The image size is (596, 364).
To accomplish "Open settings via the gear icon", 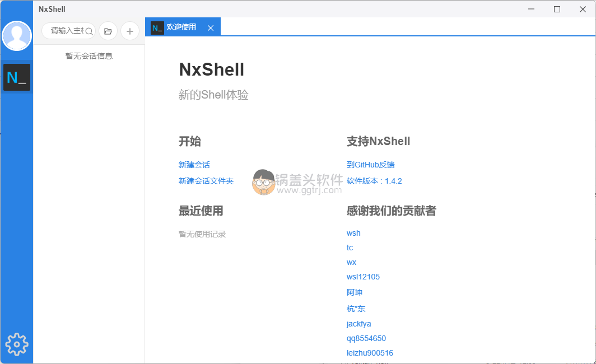I will point(17,344).
